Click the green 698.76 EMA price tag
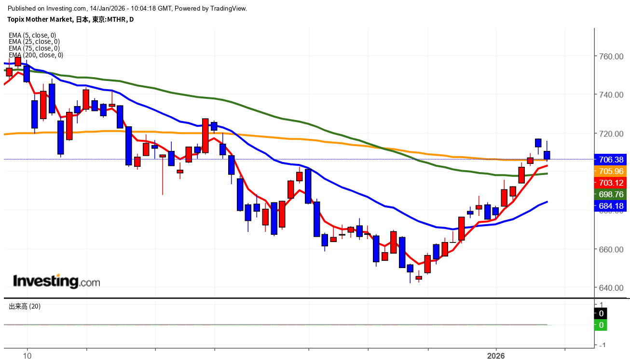630x364 pixels. click(x=611, y=194)
